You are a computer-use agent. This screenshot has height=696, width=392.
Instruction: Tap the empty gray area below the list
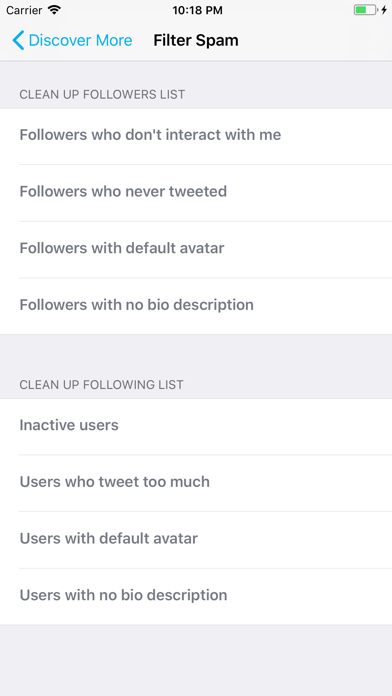(x=196, y=660)
